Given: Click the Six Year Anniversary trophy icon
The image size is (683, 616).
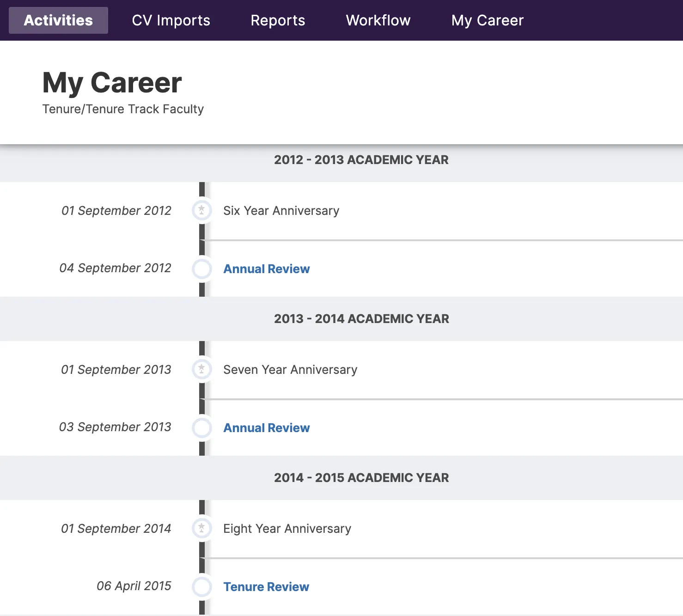Looking at the screenshot, I should [202, 210].
